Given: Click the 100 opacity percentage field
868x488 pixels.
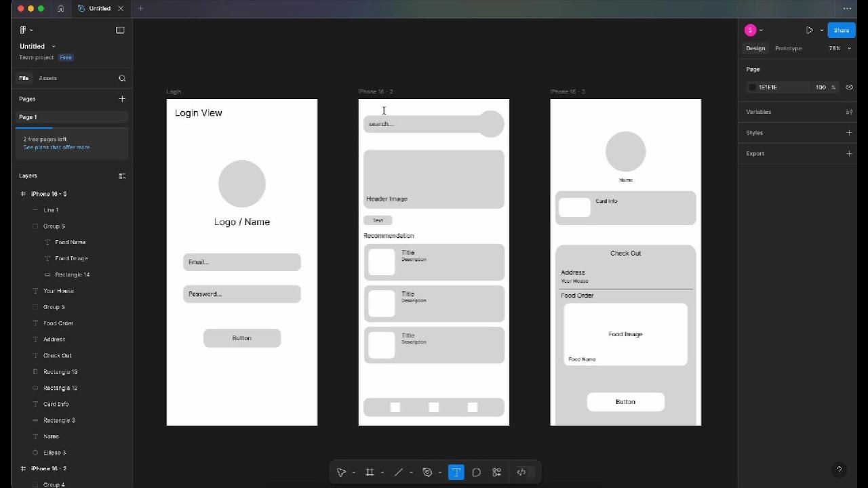Looking at the screenshot, I should [821, 87].
